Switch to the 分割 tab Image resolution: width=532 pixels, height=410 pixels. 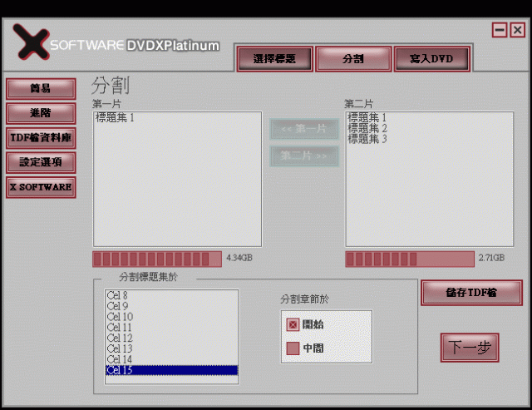[x=353, y=59]
